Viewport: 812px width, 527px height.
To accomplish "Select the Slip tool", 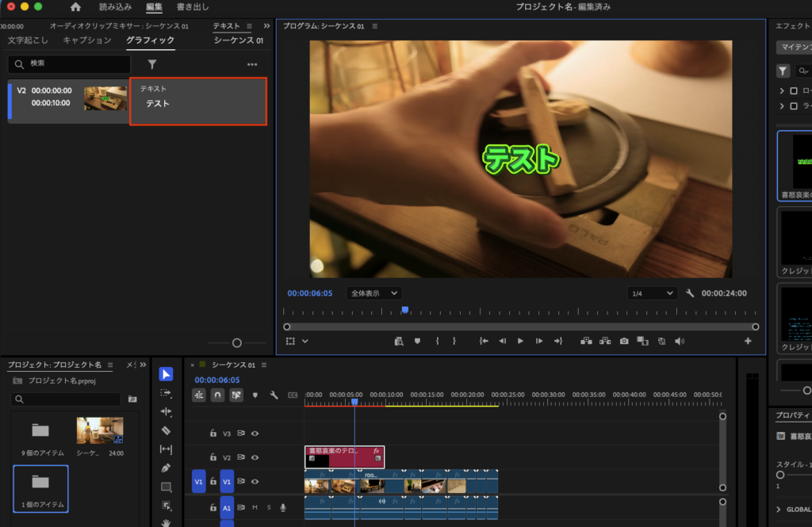I will [166, 449].
